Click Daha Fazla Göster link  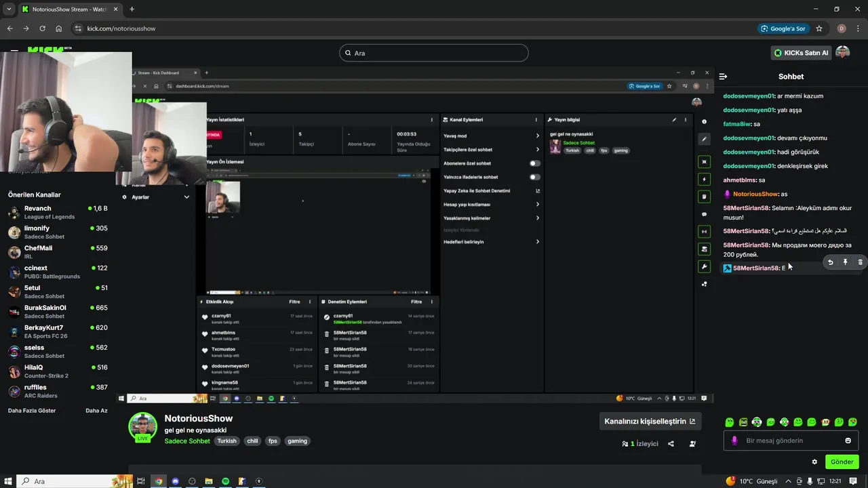[32, 411]
